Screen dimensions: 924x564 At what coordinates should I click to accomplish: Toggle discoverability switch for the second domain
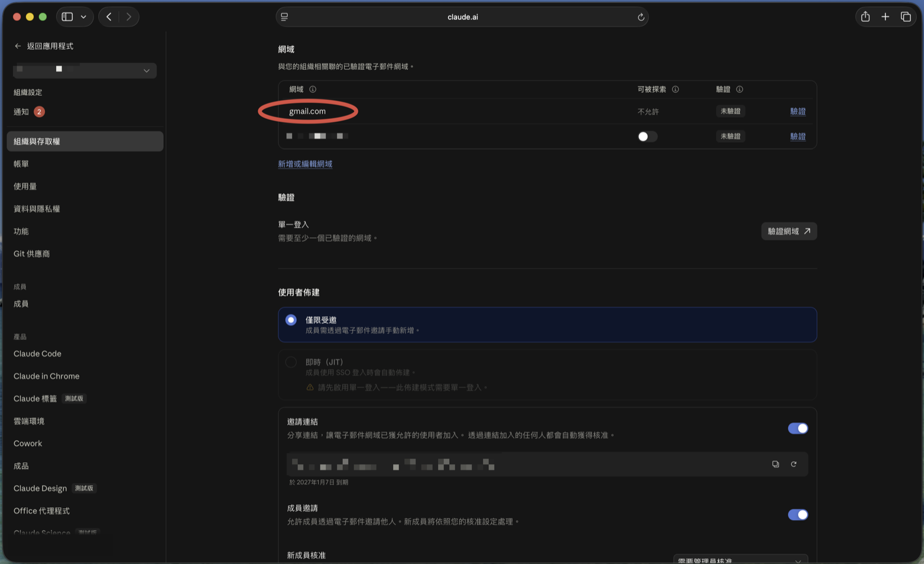647,137
